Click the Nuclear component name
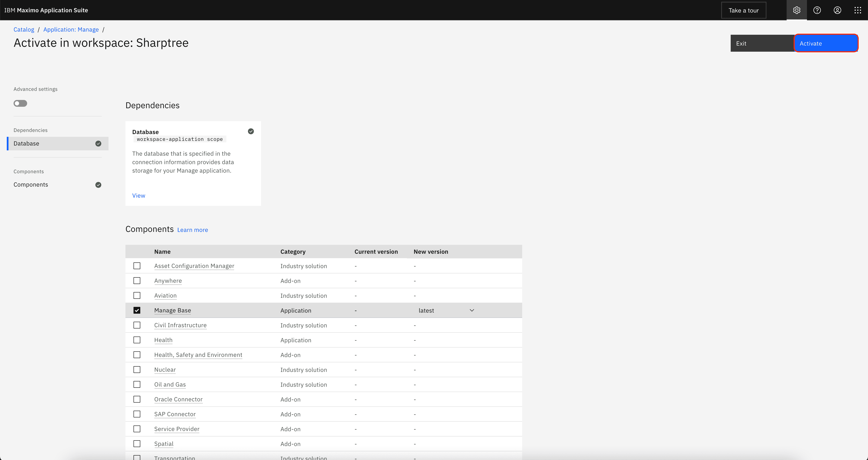The height and width of the screenshot is (460, 868). point(165,370)
